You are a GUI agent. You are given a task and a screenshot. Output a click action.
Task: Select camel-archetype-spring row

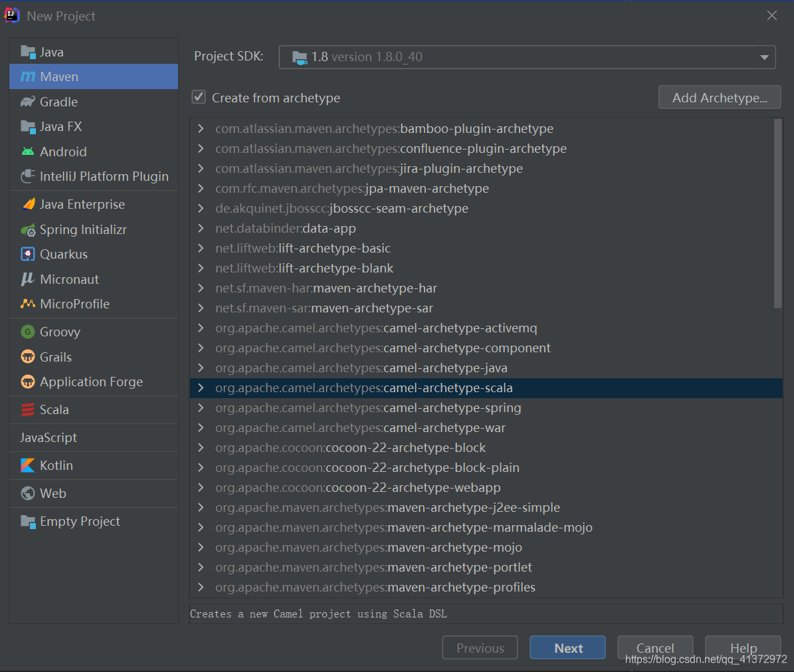[486, 407]
